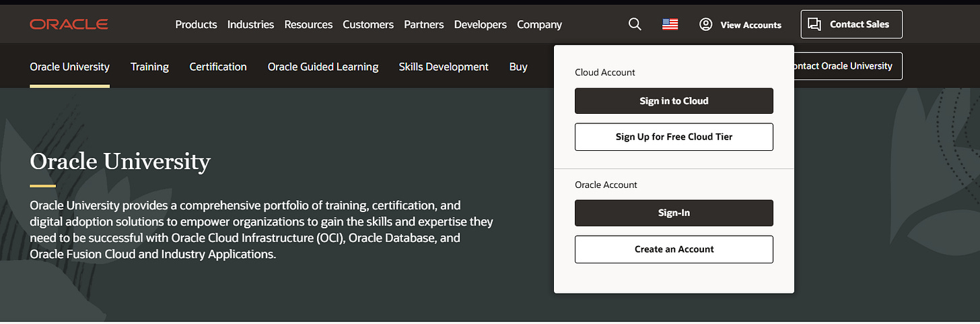Expand the Industries menu
The width and height of the screenshot is (980, 324).
pyautogui.click(x=250, y=24)
